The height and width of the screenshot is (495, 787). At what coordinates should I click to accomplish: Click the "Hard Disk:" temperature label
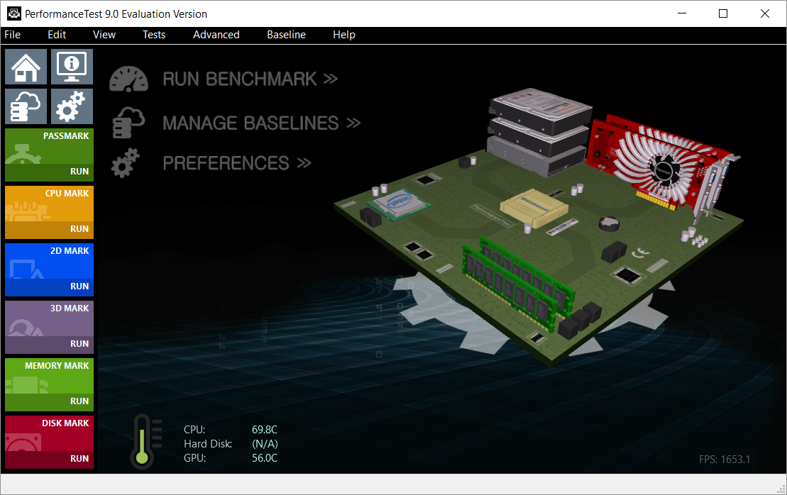pyautogui.click(x=208, y=444)
